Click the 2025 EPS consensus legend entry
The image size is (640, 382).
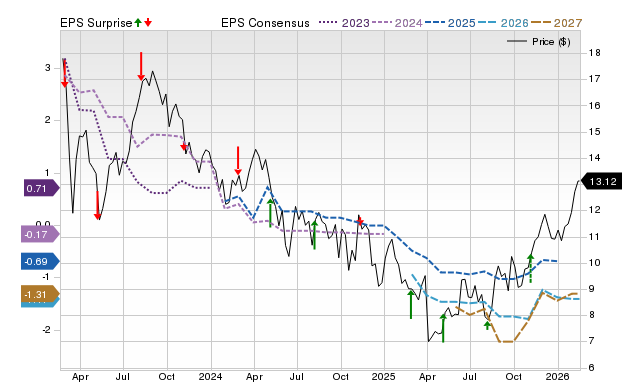click(450, 23)
